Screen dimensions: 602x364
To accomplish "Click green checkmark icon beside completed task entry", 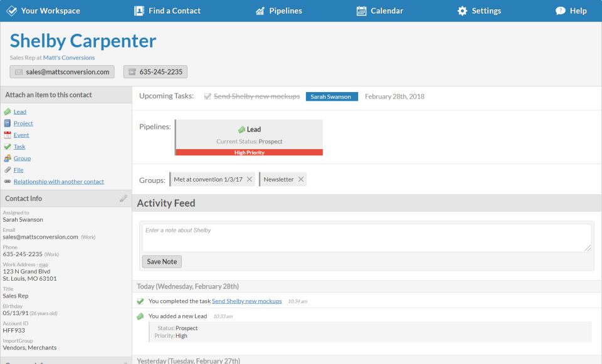I will [x=140, y=301].
